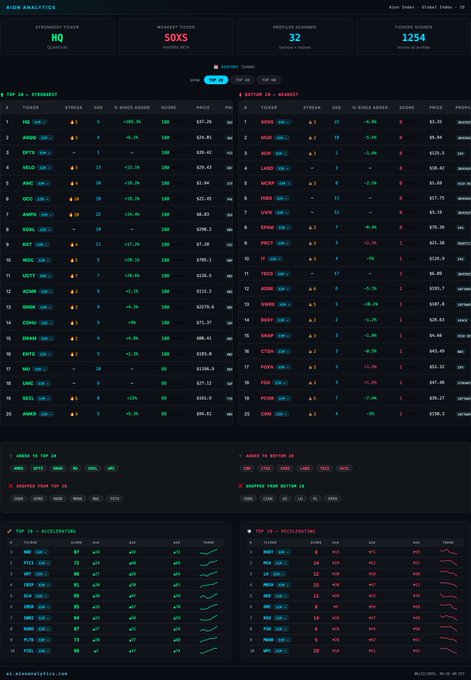This screenshot has height=680, width=471.
Task: Click the flame streak icon in SEZL row
Action: tap(72, 398)
